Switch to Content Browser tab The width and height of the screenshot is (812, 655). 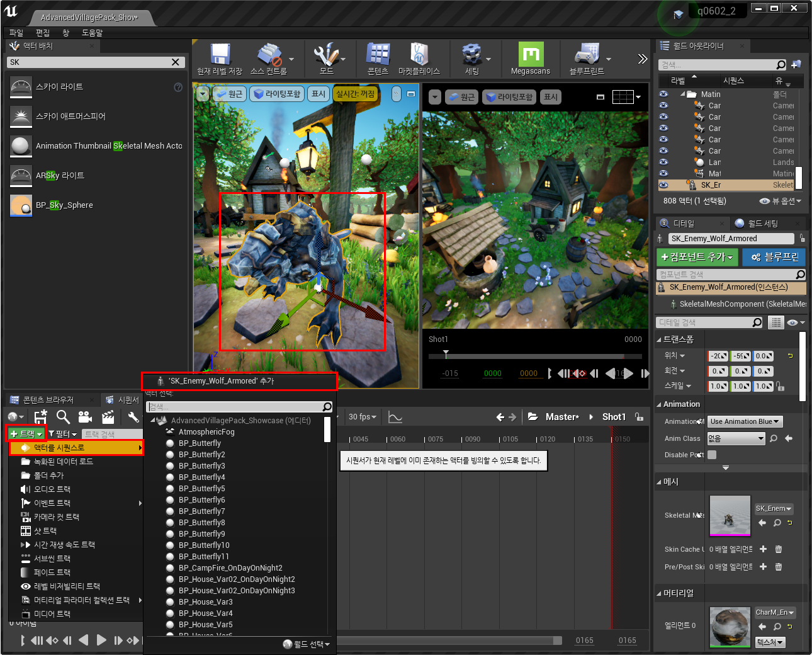pos(48,400)
